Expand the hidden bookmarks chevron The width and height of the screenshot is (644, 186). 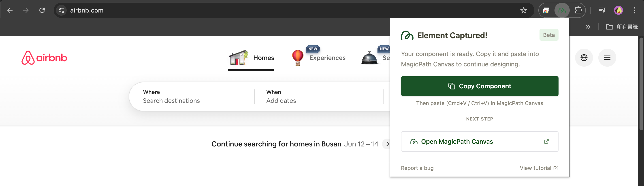point(588,27)
